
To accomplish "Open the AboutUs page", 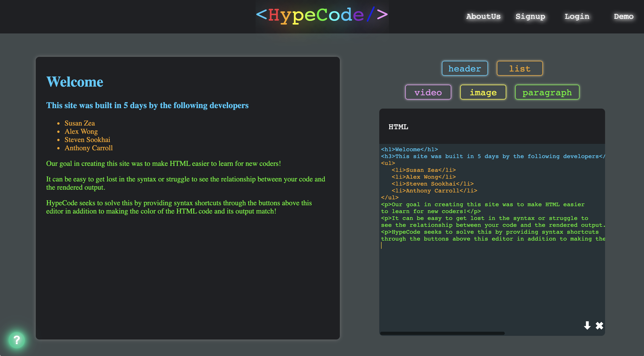I will pos(483,16).
